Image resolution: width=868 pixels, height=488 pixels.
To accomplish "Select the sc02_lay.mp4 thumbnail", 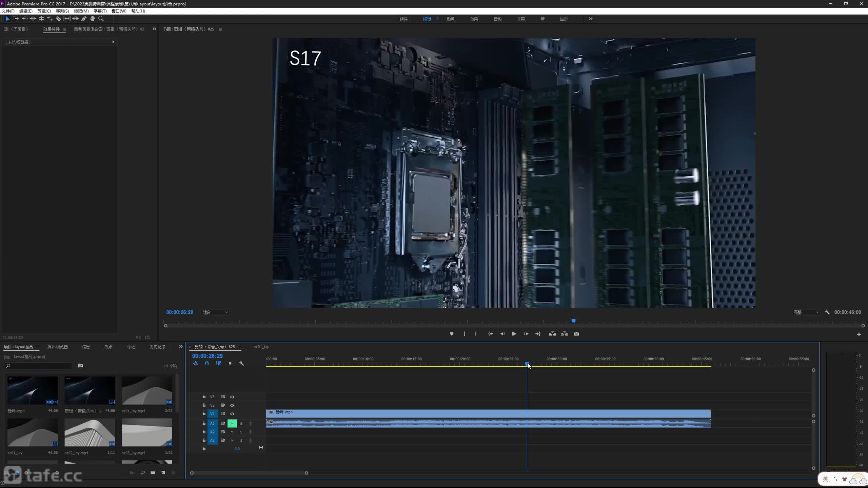I will [x=90, y=432].
